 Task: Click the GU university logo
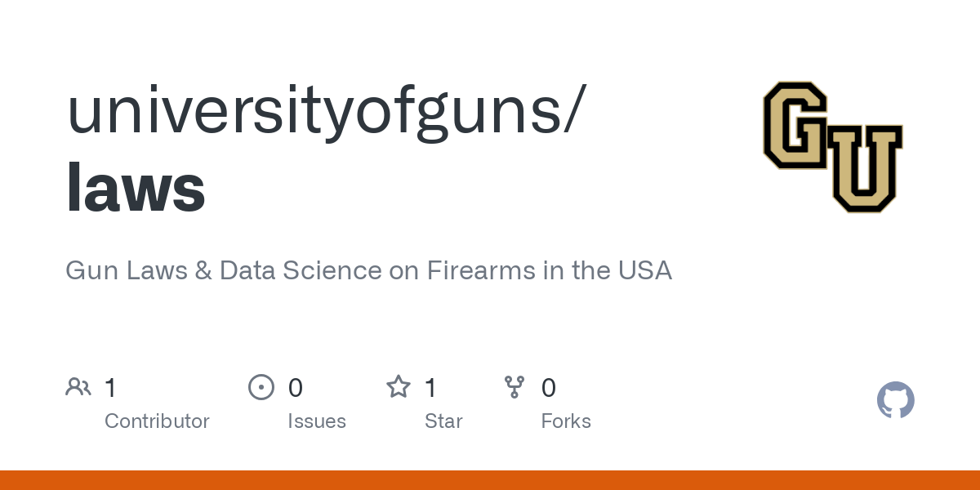coord(833,147)
